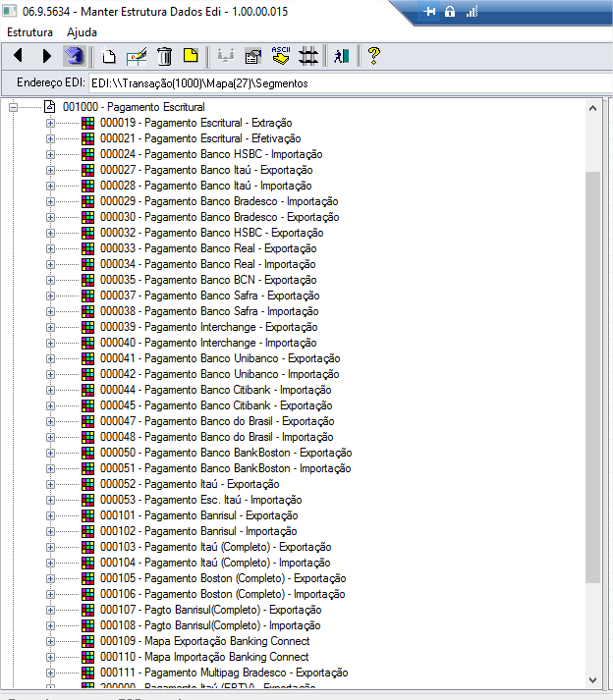Select 000102 - Pagamento Banrisul - Importação
Viewport: 613px width, 700px height.
(x=198, y=531)
